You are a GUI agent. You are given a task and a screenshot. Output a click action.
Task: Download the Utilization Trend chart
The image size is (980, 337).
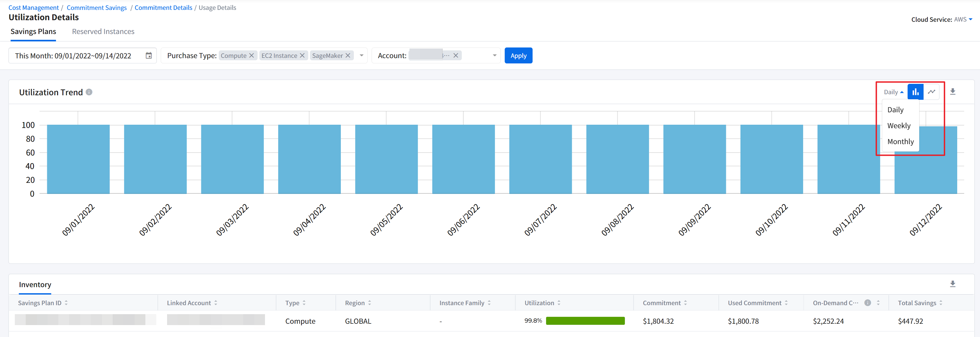952,92
